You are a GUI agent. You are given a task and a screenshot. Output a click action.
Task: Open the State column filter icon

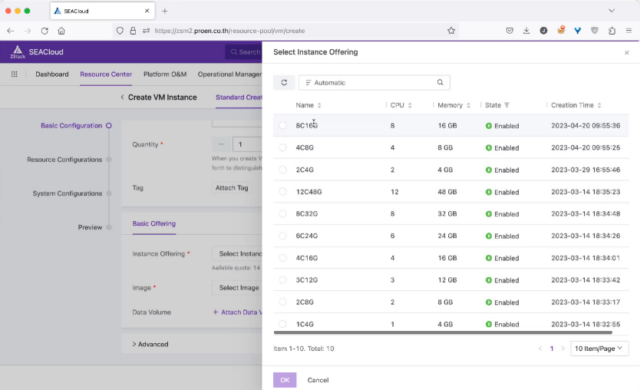click(507, 105)
